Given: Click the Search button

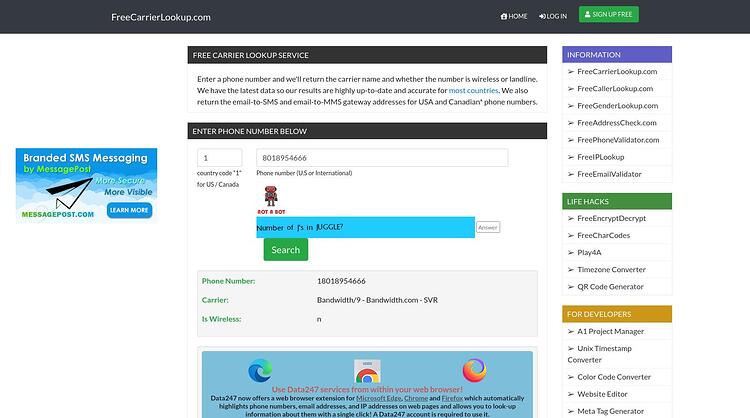Looking at the screenshot, I should point(286,250).
